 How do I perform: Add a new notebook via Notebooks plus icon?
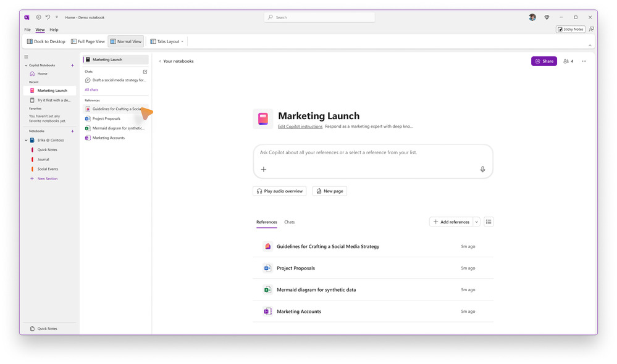[x=72, y=131]
